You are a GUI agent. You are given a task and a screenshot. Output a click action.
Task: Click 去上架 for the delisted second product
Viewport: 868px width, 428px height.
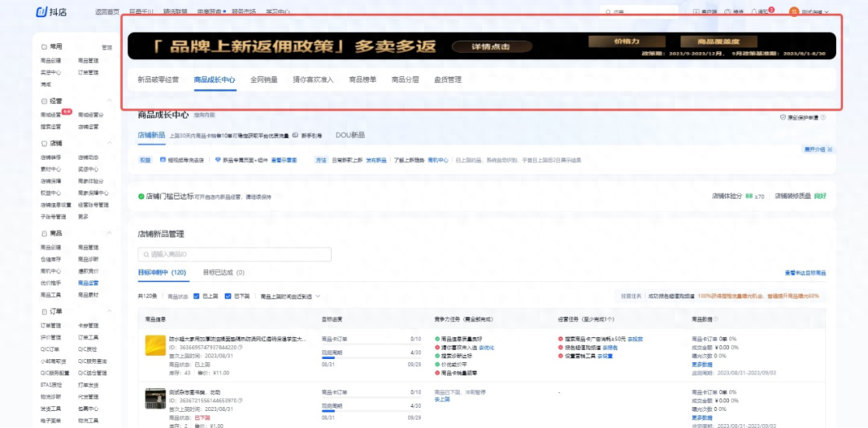click(442, 399)
